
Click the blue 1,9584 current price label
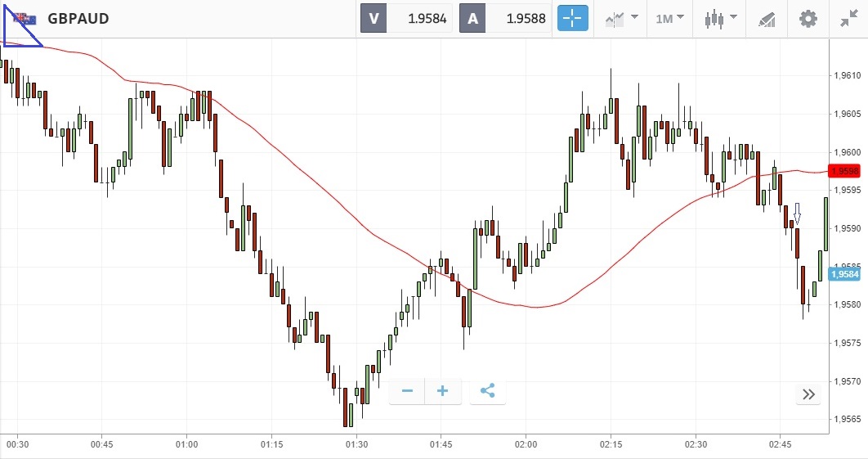coord(843,274)
